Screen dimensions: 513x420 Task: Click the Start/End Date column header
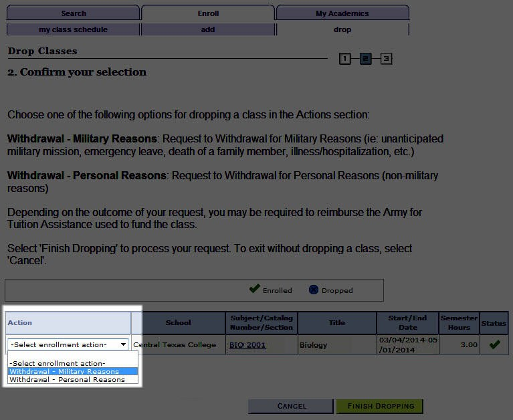click(407, 323)
